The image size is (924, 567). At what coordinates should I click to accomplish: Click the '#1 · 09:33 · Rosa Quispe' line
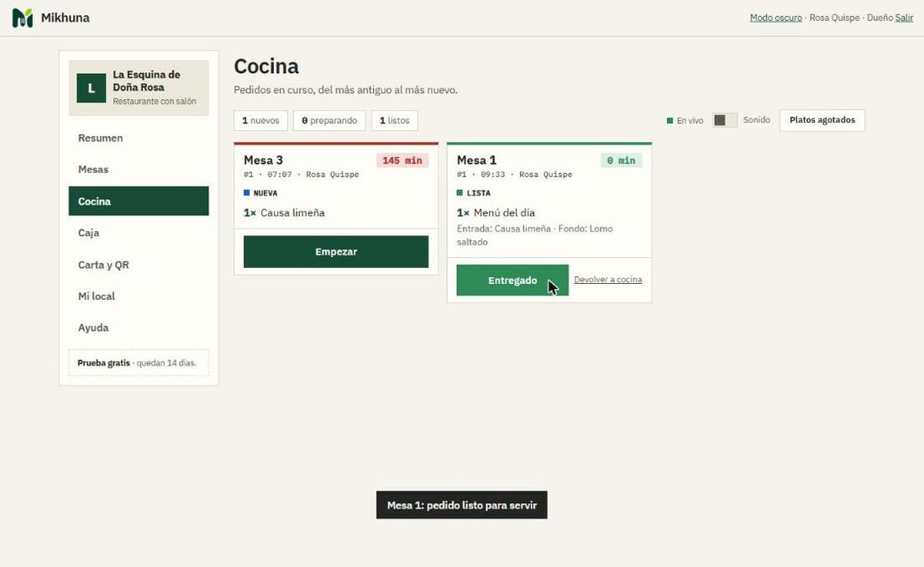[514, 175]
